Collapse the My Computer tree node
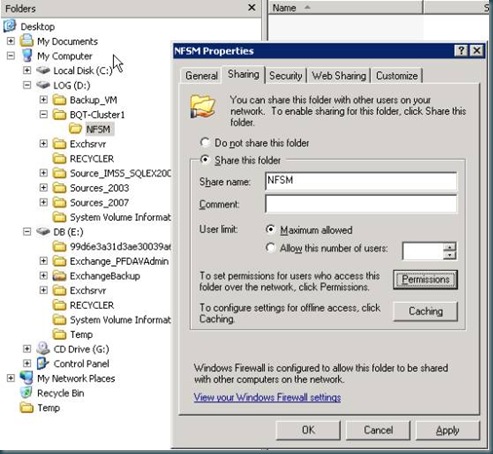Viewport: 493px width, 454px height. [11, 56]
